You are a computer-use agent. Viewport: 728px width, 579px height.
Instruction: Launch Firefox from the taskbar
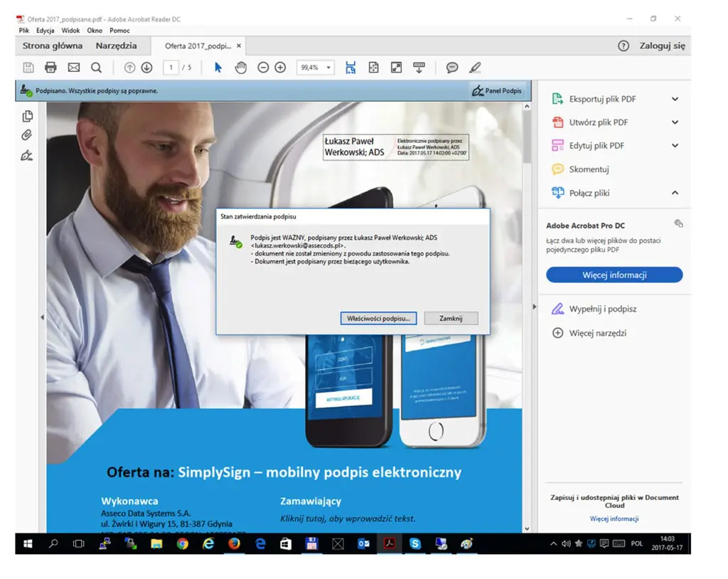pos(234,543)
